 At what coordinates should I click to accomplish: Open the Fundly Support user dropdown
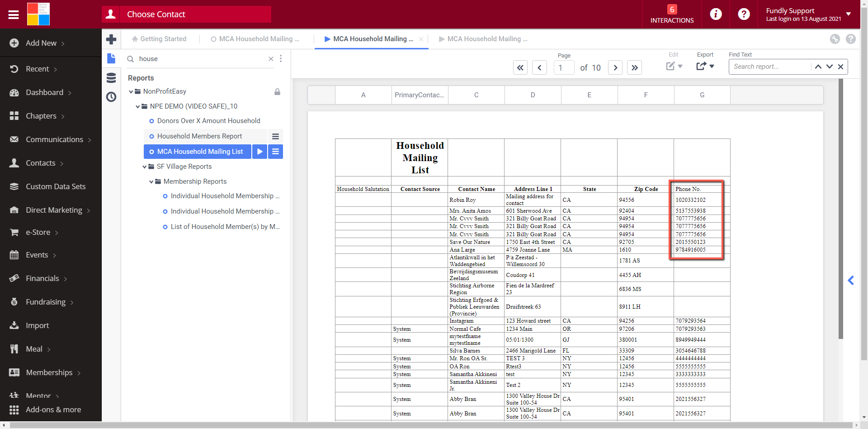coord(848,14)
